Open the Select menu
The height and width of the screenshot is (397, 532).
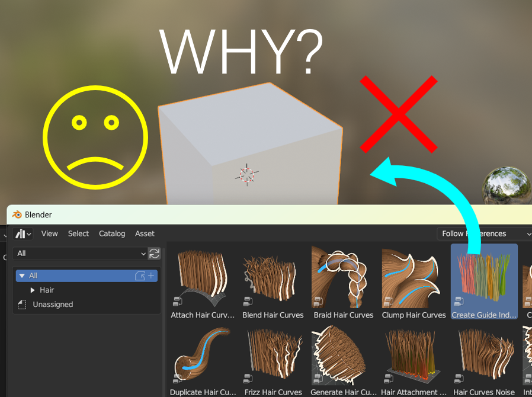click(78, 234)
